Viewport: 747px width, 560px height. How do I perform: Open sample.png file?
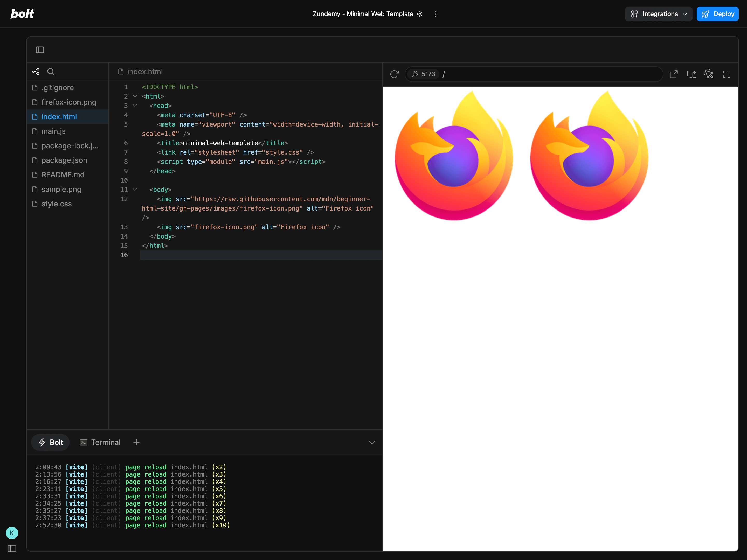point(68,189)
